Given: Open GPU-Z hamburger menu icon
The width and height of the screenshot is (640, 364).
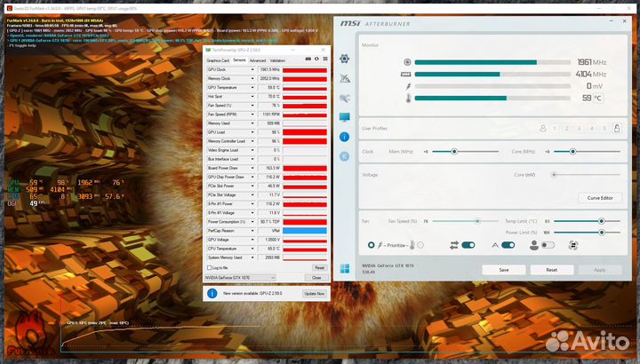Looking at the screenshot, I should 325,59.
